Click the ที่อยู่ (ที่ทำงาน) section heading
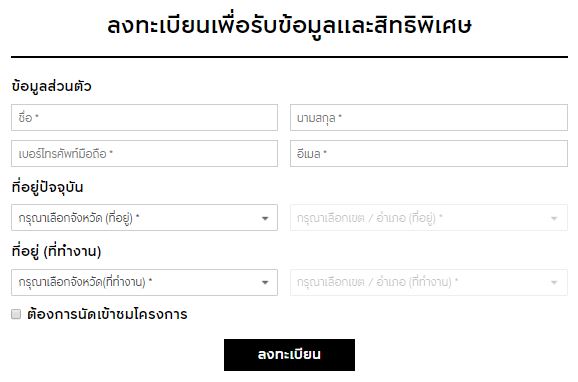This screenshot has height=382, width=578. tap(56, 251)
